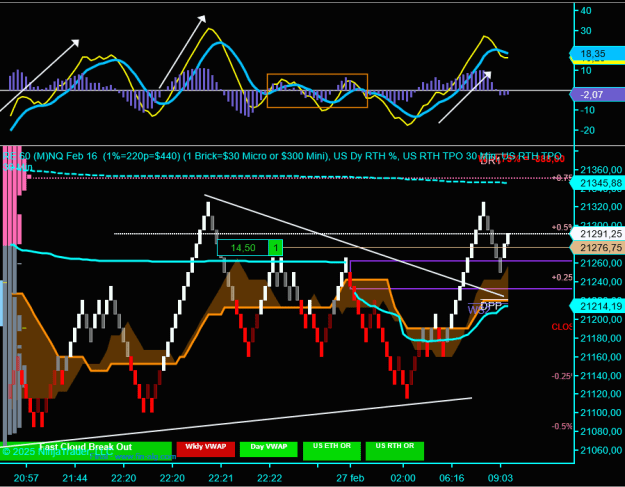Select the 14,50 position profit marker
The height and width of the screenshot is (487, 625).
pyautogui.click(x=243, y=247)
